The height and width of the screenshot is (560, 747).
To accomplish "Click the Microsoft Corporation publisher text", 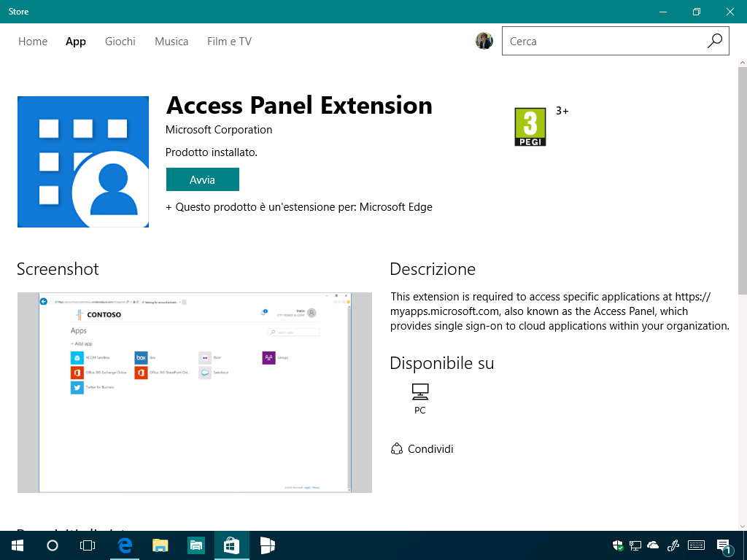I will (219, 130).
